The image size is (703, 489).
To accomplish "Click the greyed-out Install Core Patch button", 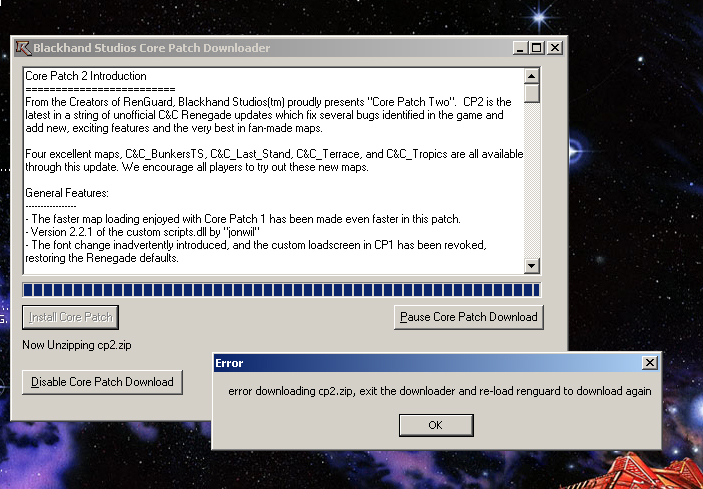I will (70, 317).
